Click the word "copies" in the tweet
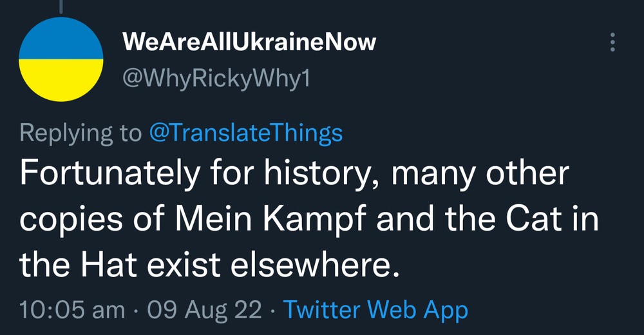The image size is (644, 335). [x=73, y=220]
